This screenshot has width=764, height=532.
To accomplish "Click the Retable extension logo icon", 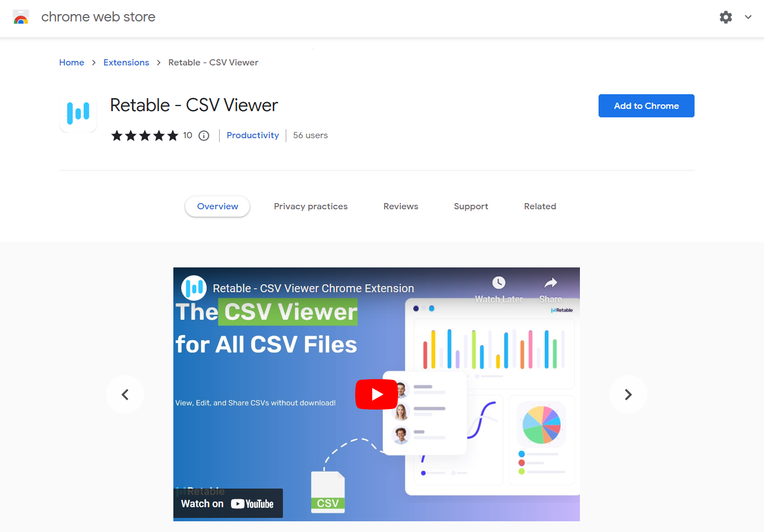I will pyautogui.click(x=78, y=113).
